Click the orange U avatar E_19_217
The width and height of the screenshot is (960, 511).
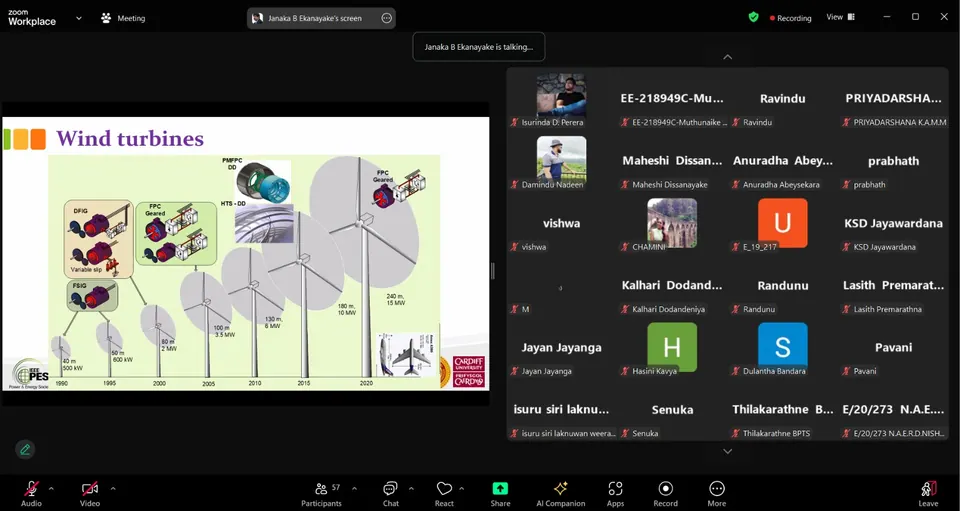(x=782, y=223)
